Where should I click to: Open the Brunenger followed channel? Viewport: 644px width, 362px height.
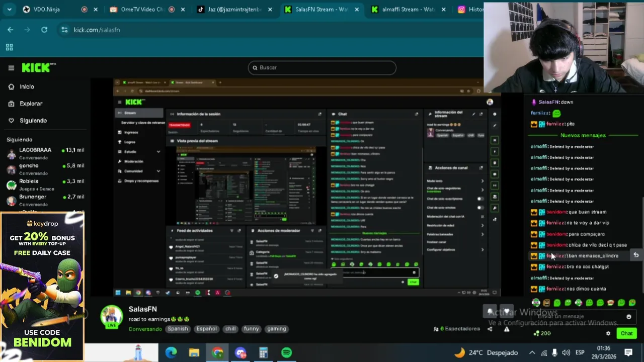click(x=45, y=200)
